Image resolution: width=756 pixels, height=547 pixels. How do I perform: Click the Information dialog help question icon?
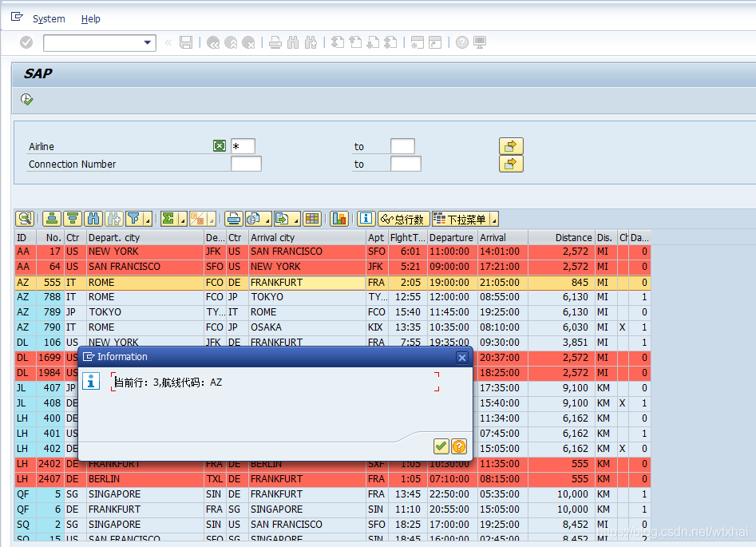coord(459,446)
